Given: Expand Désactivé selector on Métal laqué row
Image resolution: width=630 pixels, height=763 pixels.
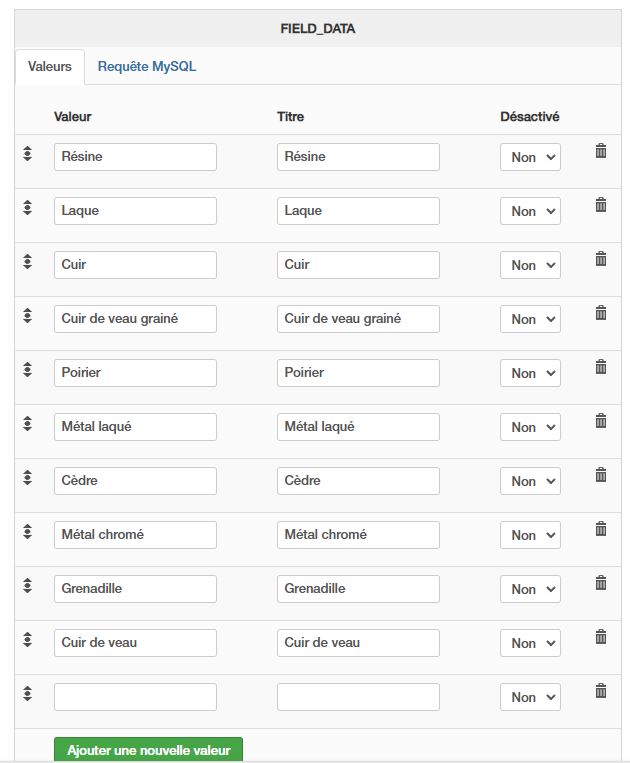Looking at the screenshot, I should click(530, 427).
